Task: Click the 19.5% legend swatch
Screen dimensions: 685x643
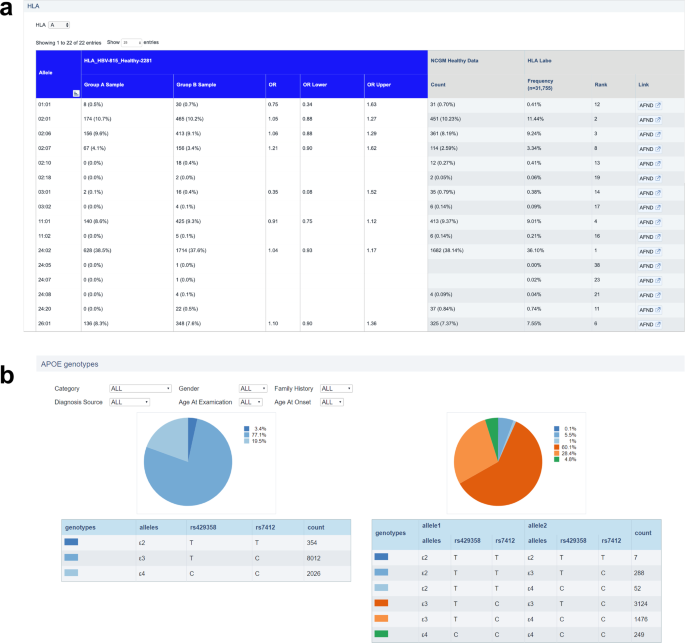Action: [247, 441]
